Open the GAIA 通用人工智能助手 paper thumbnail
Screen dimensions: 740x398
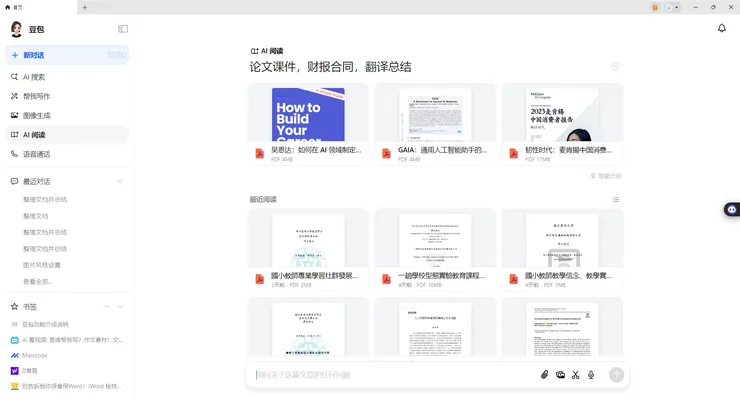435,114
